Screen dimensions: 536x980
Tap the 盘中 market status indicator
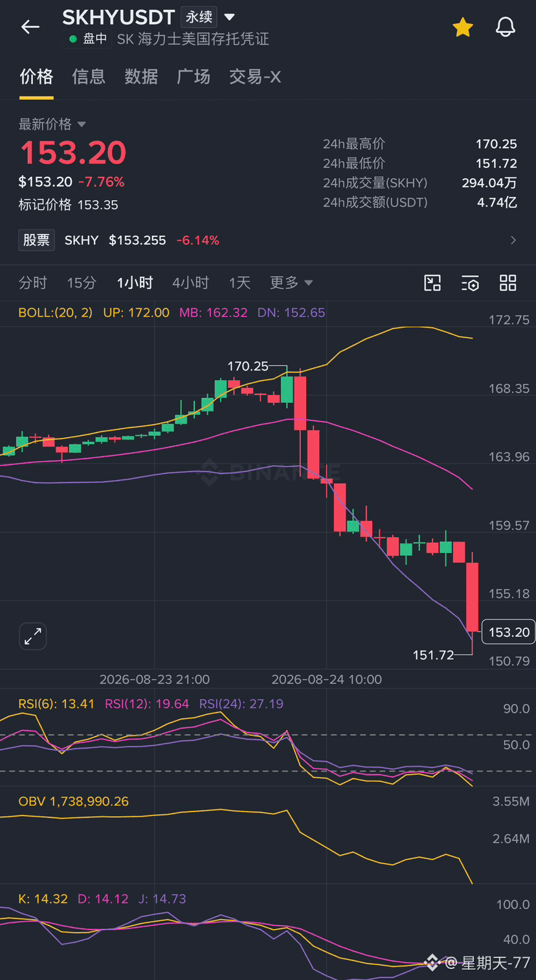[89, 39]
